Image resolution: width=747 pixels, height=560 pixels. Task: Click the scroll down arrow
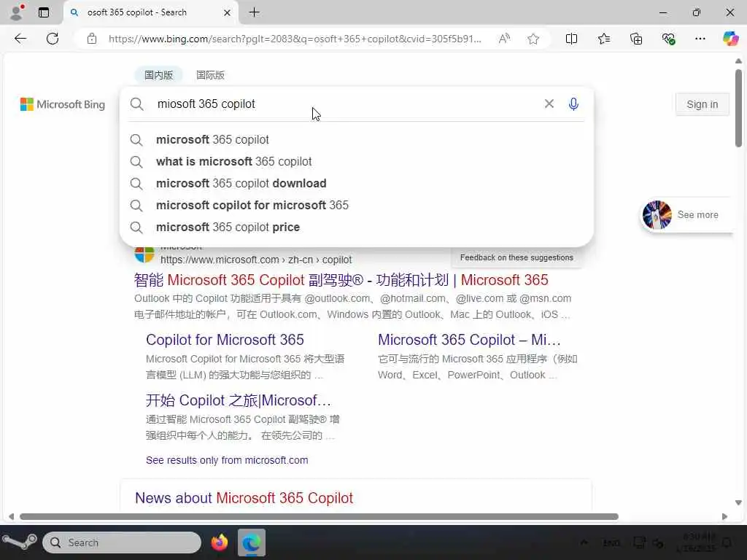click(x=738, y=502)
